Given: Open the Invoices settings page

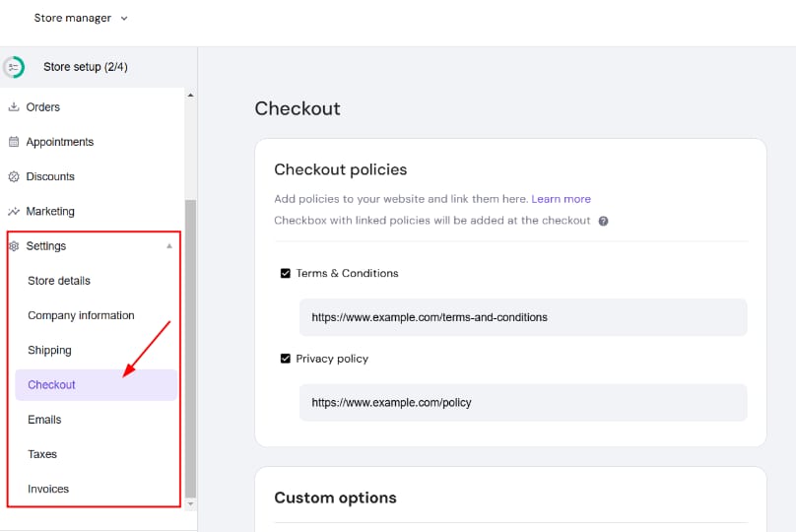Looking at the screenshot, I should (x=48, y=489).
